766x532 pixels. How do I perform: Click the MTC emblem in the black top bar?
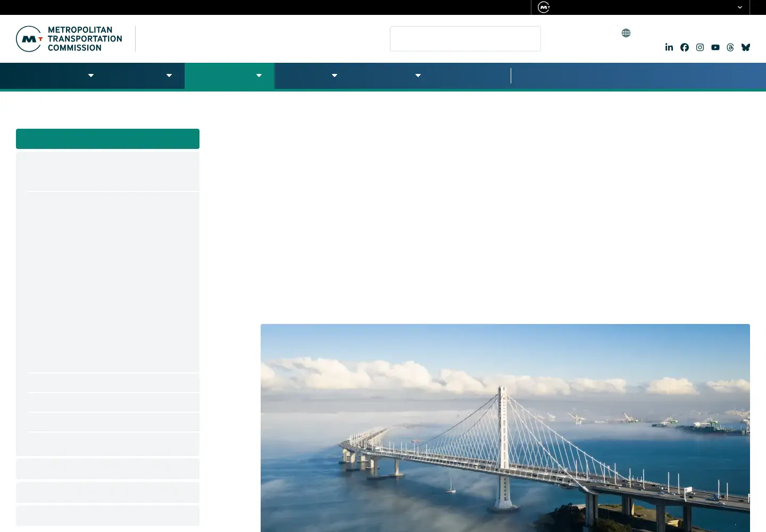[x=544, y=7]
